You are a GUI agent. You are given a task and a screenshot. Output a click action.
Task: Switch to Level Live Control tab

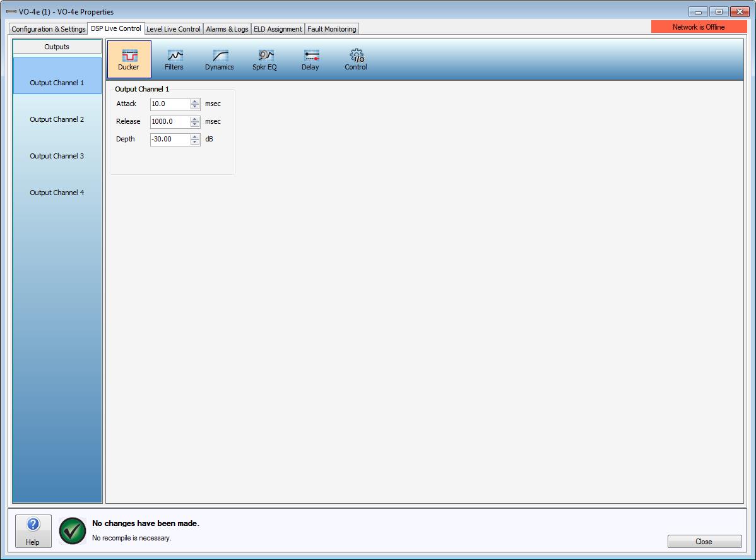pos(174,29)
